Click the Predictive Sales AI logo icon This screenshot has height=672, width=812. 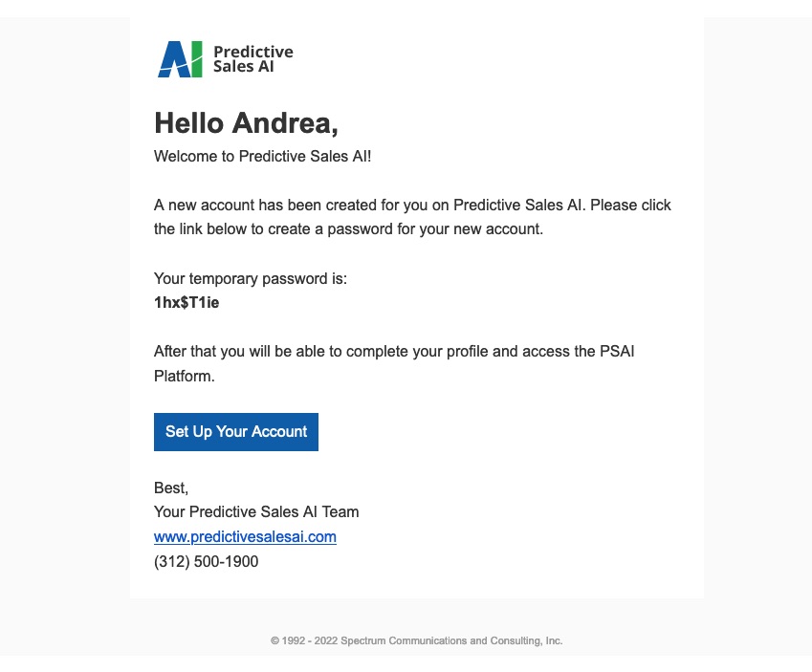pyautogui.click(x=181, y=59)
